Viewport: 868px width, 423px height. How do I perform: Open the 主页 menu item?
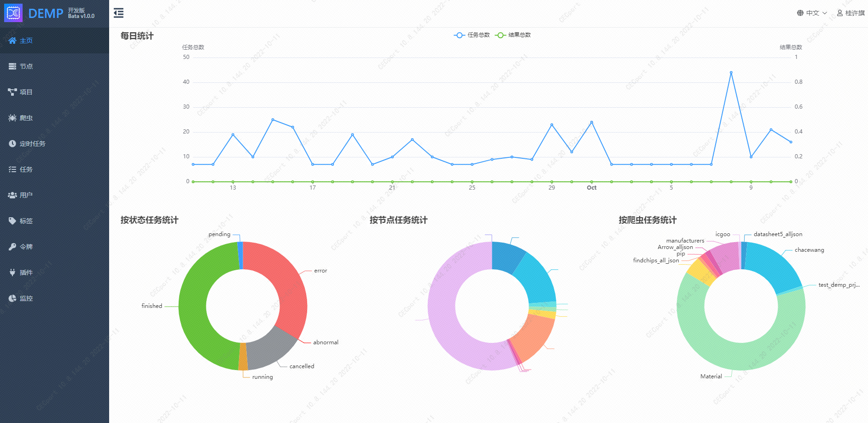(54, 41)
